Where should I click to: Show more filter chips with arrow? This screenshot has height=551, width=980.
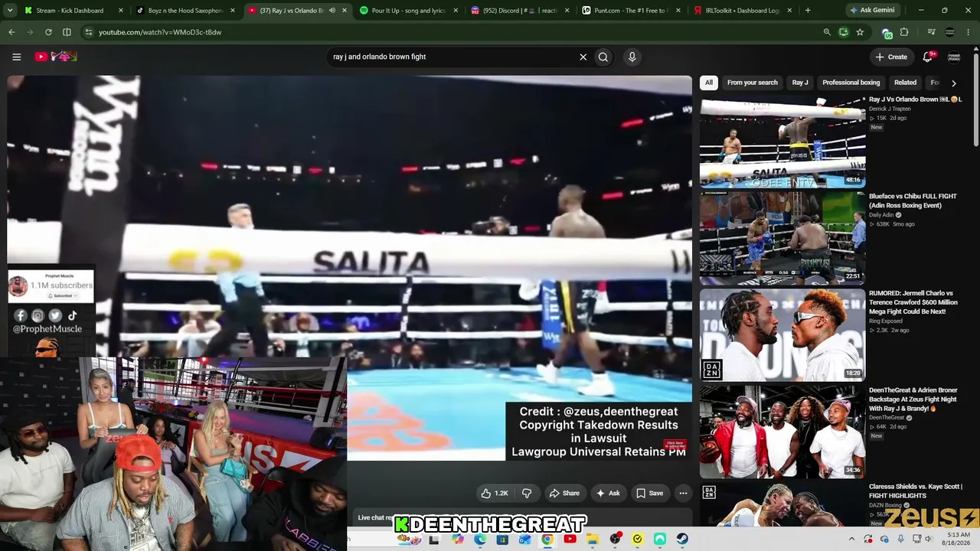953,83
